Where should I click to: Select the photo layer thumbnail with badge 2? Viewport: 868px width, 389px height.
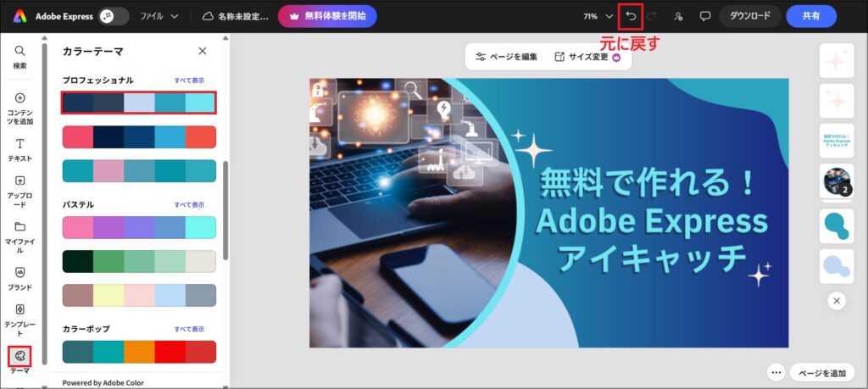coord(837,181)
